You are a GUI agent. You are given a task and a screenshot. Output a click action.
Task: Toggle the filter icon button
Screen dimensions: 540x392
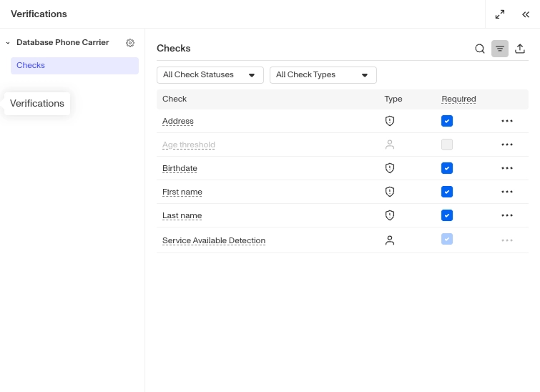[x=500, y=49]
